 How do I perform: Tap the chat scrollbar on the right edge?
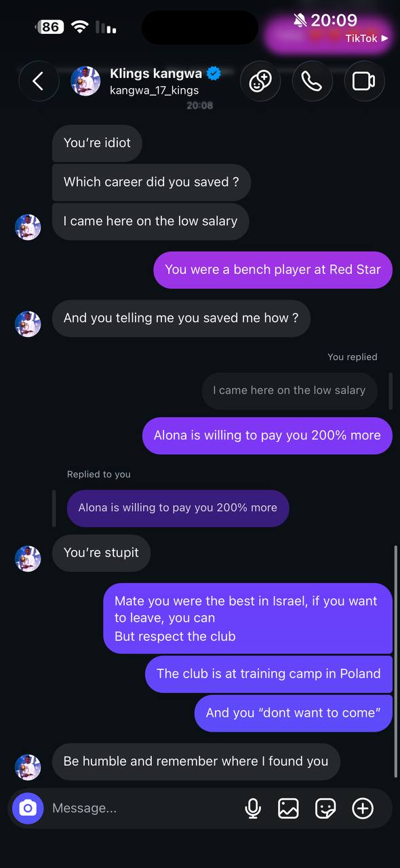coord(395,661)
